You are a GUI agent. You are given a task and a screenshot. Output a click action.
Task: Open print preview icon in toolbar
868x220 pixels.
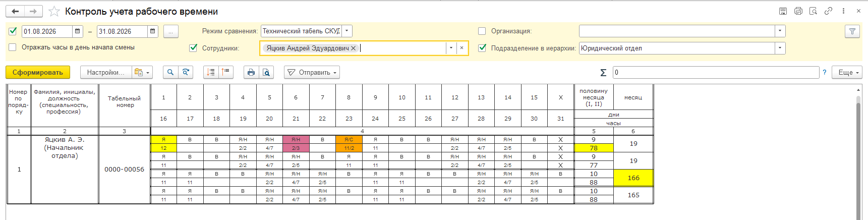tap(266, 72)
